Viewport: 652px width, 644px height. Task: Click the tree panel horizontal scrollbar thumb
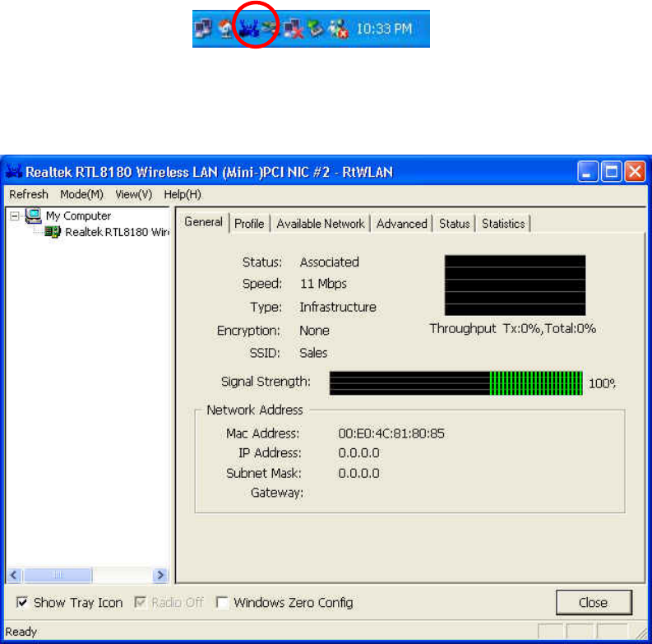(x=58, y=575)
